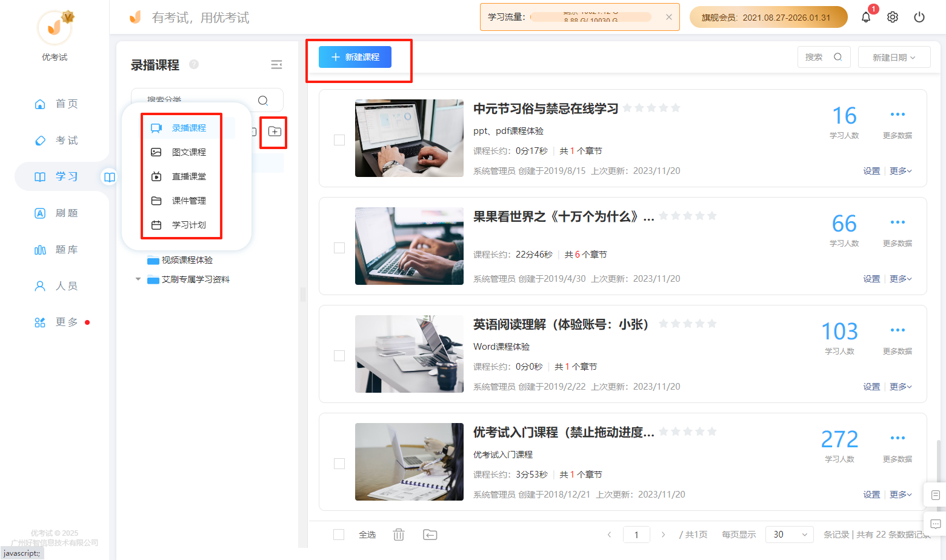Open the 30 per-page dropdown
Screen dimensions: 946x560
[x=790, y=535]
